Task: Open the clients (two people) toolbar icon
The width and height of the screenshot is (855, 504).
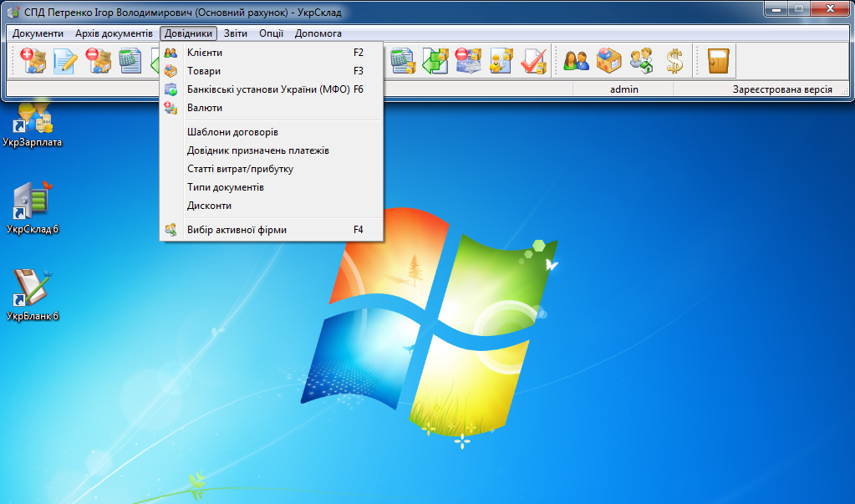Action: (576, 61)
